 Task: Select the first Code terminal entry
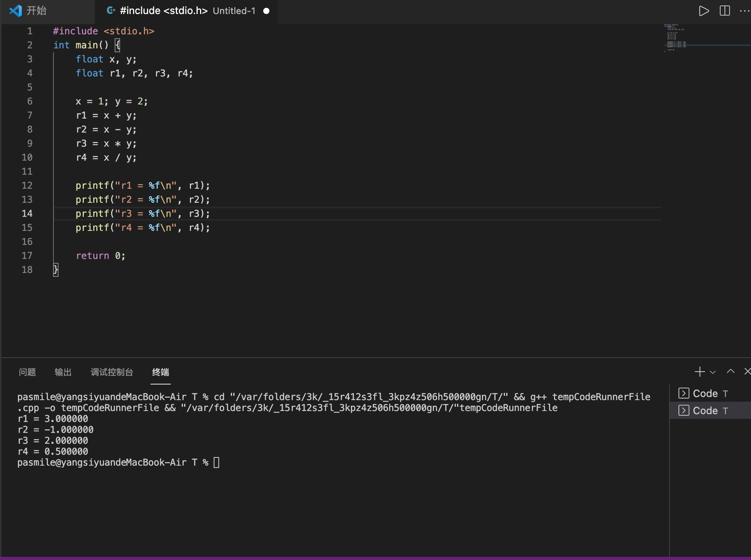coord(705,393)
